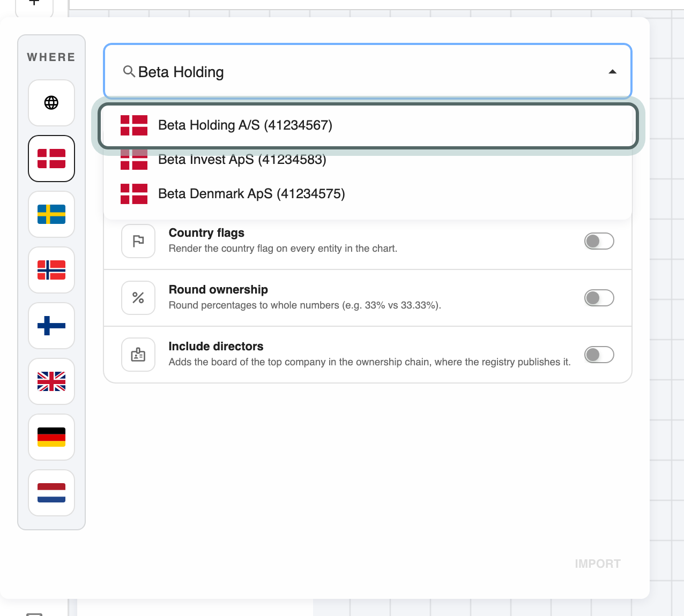Image resolution: width=684 pixels, height=616 pixels.
Task: Select Beta Denmark ApS (41234575) result
Action: (x=368, y=194)
